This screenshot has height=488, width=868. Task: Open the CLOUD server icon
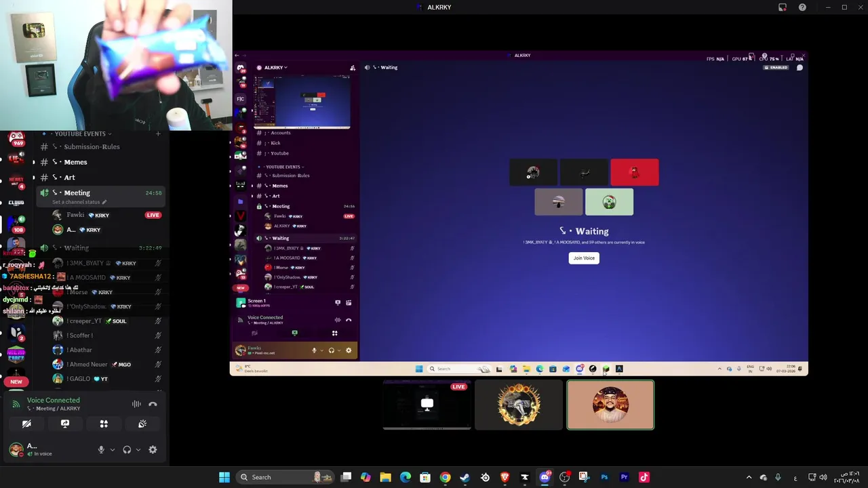click(x=16, y=202)
